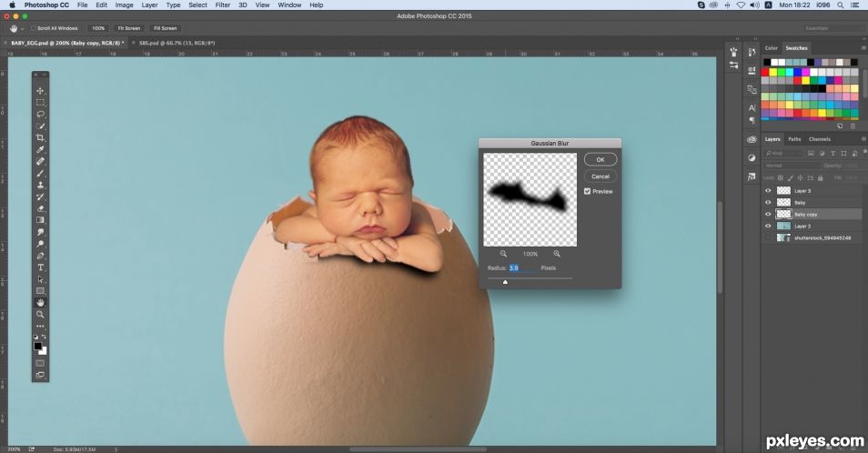
Task: Click the Fill Screen button
Action: coord(165,28)
